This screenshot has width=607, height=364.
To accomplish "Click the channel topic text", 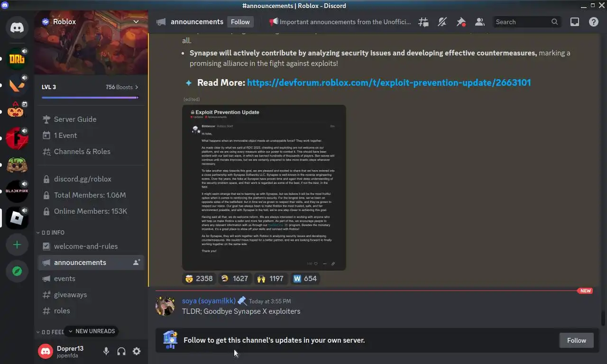I will pos(340,22).
